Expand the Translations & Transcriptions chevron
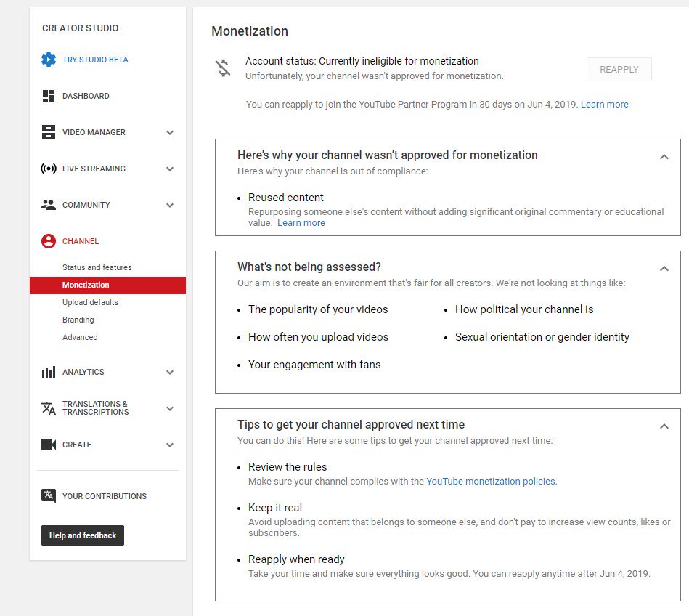Screen dimensions: 689x616 pyautogui.click(x=170, y=408)
